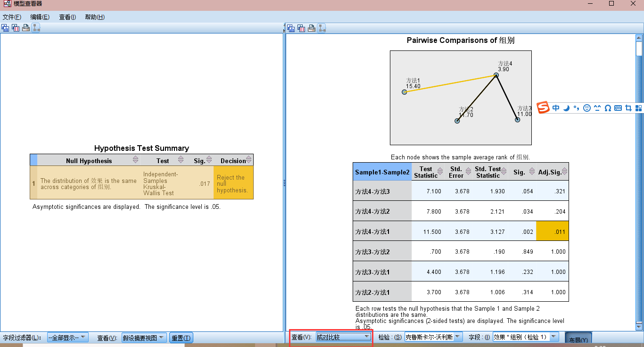Sort the Std. Error column
The image size is (644, 347).
tap(468, 171)
